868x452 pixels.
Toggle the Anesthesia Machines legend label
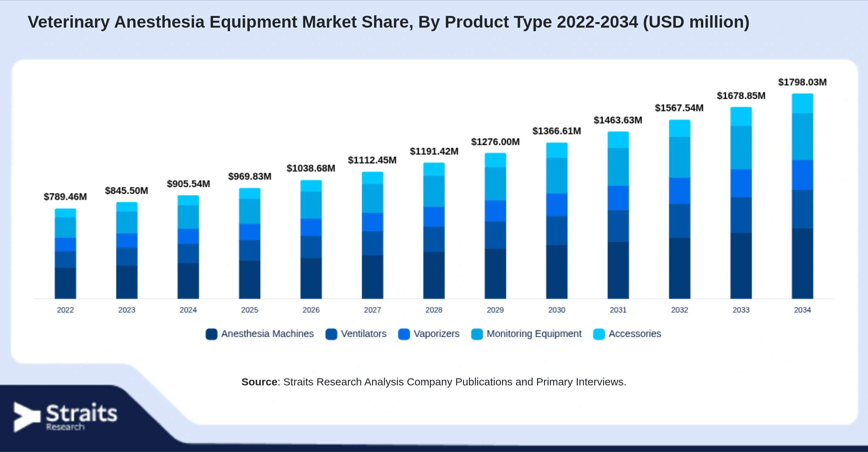point(267,334)
